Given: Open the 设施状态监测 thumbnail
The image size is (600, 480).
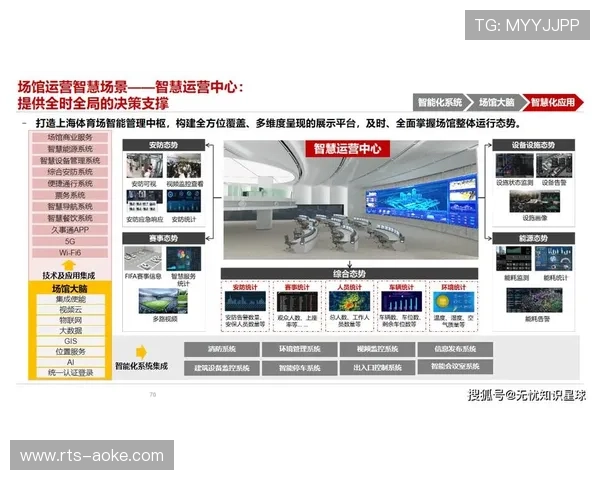Looking at the screenshot, I should (x=514, y=166).
